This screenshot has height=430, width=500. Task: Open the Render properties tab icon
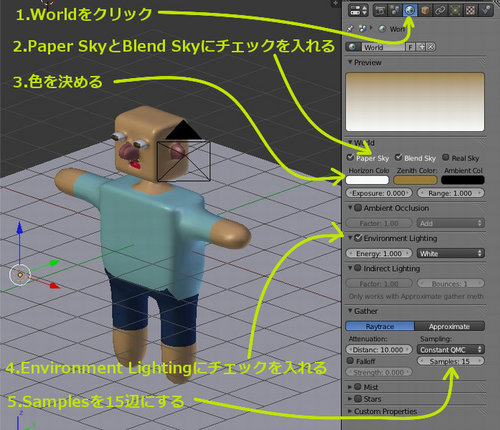point(380,10)
